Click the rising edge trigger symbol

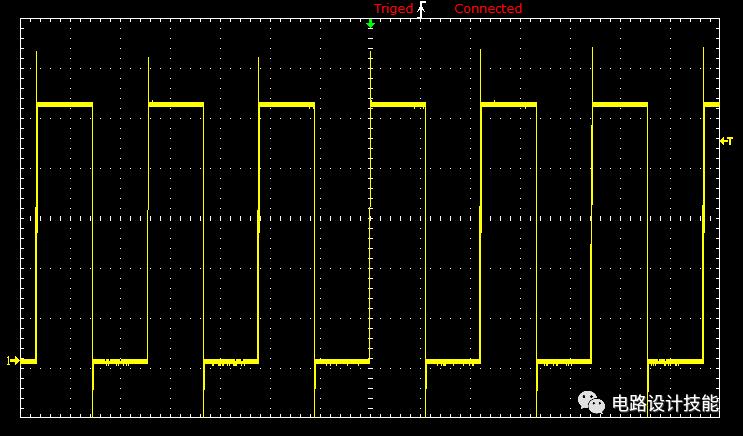click(x=421, y=9)
